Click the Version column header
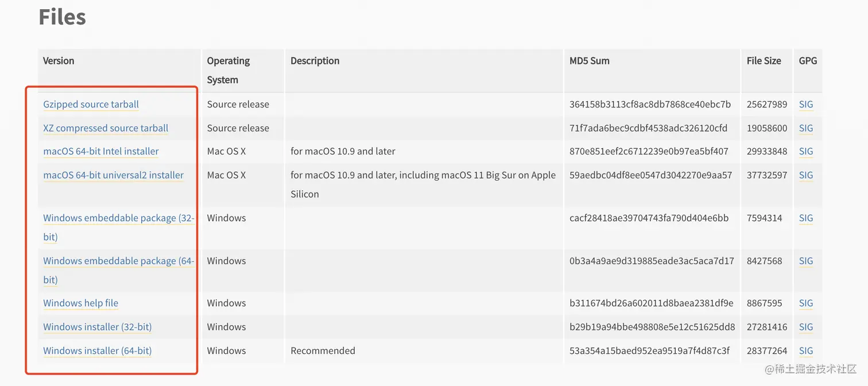This screenshot has width=868, height=386. pos(59,61)
